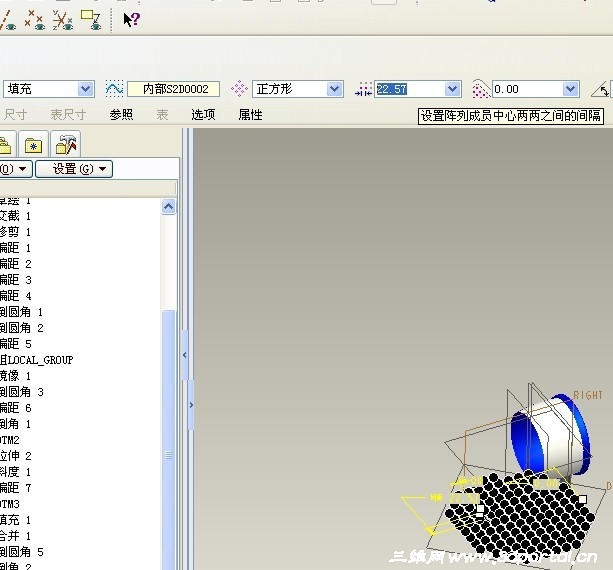Toggle datum points display icon

point(34,20)
